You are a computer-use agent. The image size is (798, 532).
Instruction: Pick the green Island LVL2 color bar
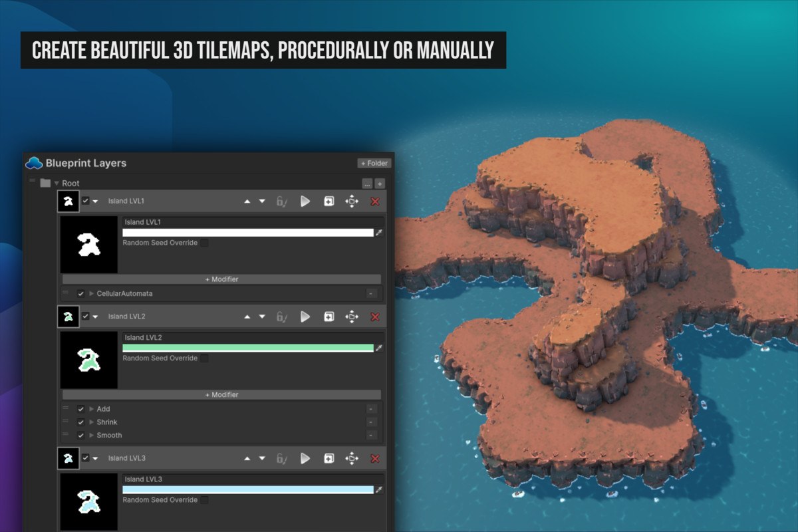point(248,348)
